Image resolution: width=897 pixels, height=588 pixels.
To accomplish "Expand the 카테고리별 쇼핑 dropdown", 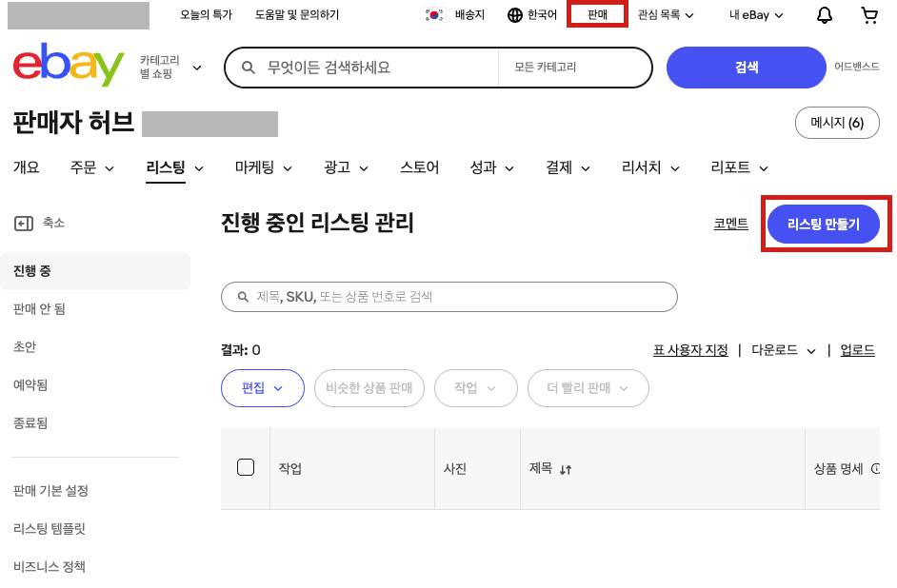I will click(197, 68).
